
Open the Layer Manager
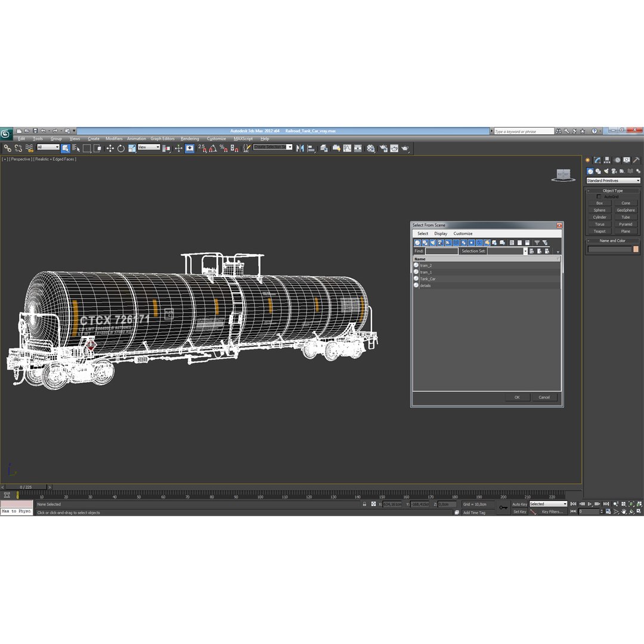click(x=324, y=148)
